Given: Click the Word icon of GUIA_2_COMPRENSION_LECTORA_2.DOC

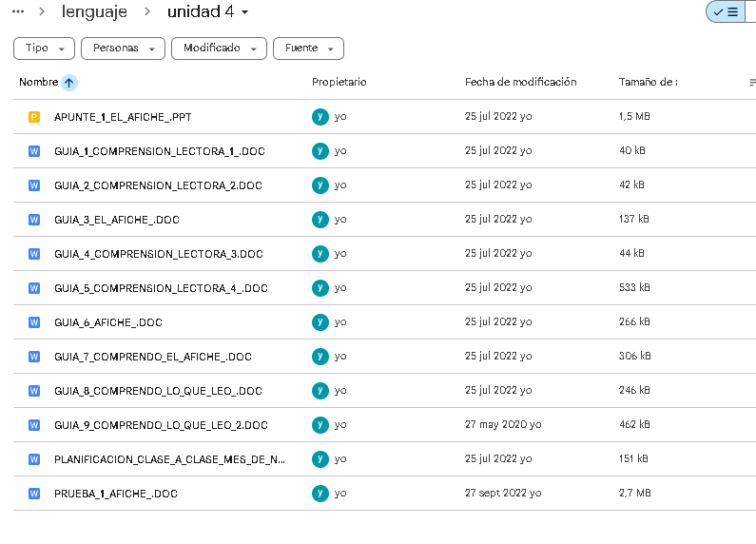Looking at the screenshot, I should pyautogui.click(x=34, y=185).
